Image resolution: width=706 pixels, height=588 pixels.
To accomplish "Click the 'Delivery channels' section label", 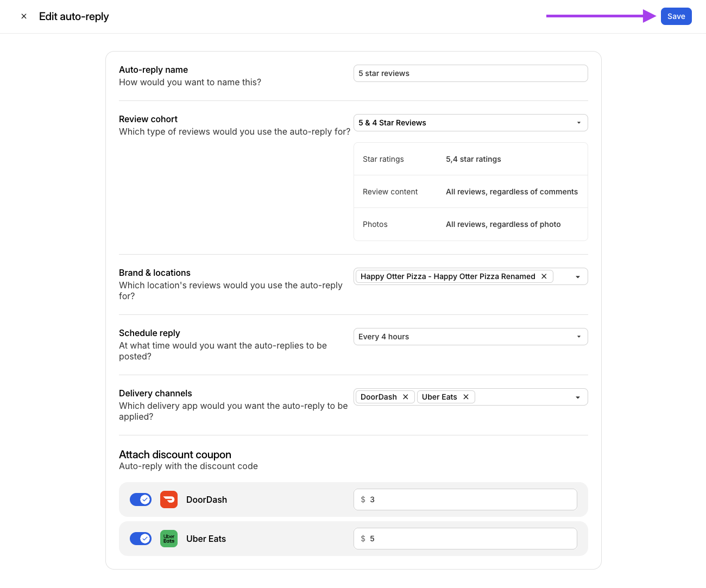I will pos(155,393).
